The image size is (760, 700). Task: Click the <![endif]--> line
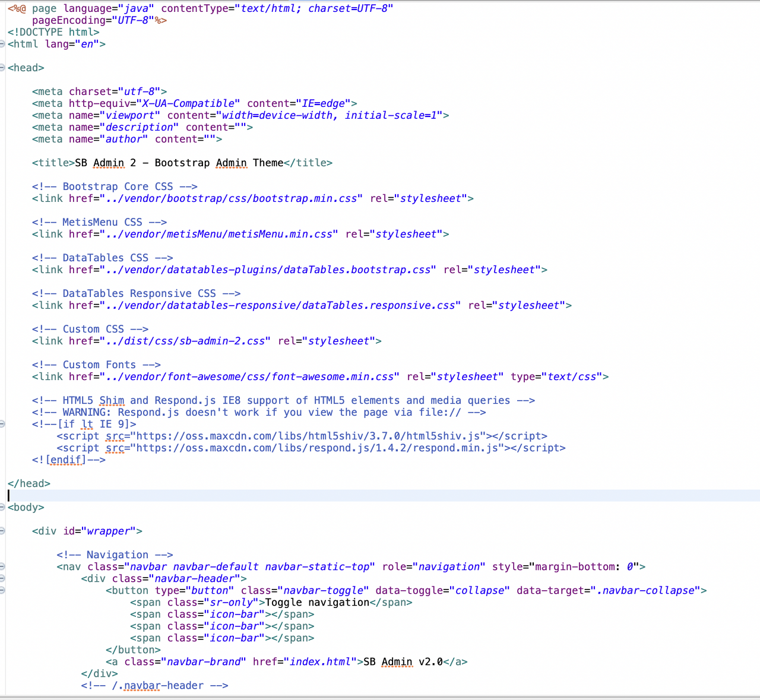69,460
